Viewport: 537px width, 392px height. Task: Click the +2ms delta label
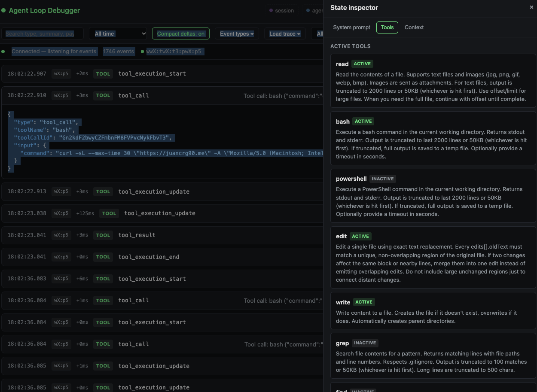(82, 74)
